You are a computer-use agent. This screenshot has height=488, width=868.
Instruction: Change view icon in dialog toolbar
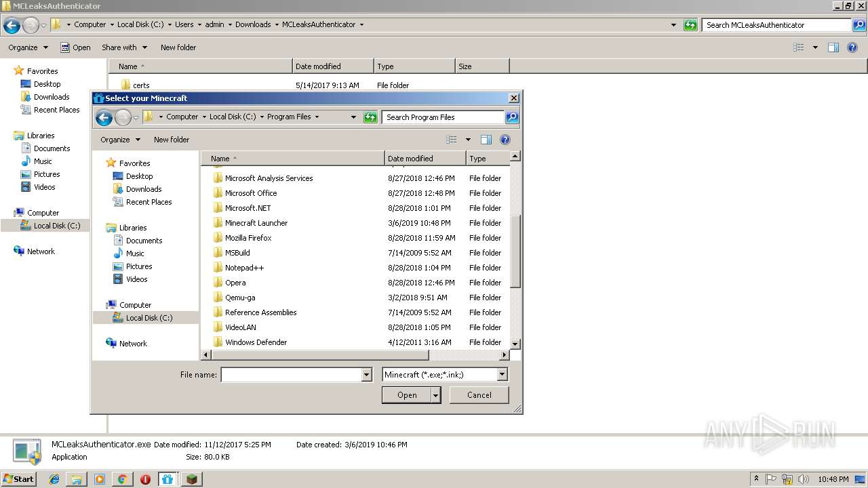[x=452, y=140]
